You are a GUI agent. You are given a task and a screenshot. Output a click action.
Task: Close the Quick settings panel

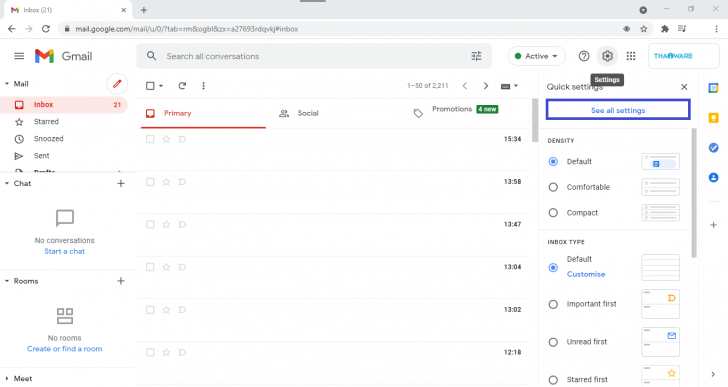click(x=684, y=87)
